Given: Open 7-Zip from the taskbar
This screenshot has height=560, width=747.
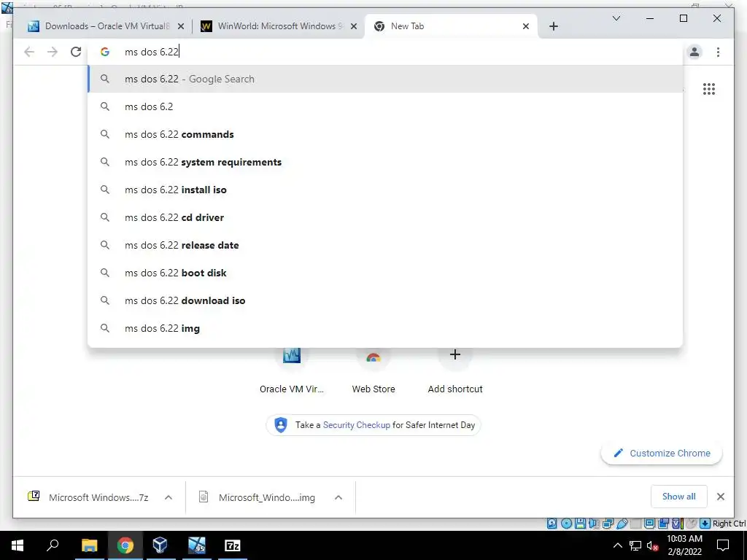Looking at the screenshot, I should [x=232, y=545].
